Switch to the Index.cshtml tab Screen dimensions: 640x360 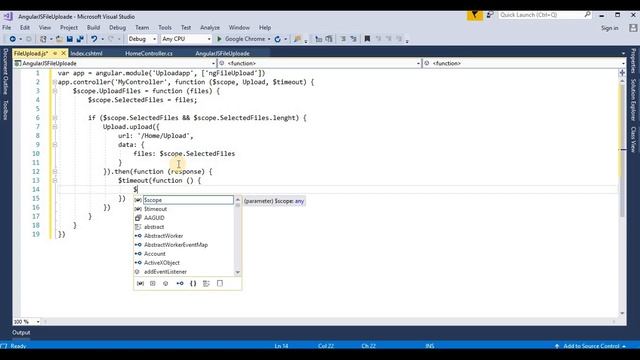[86, 53]
